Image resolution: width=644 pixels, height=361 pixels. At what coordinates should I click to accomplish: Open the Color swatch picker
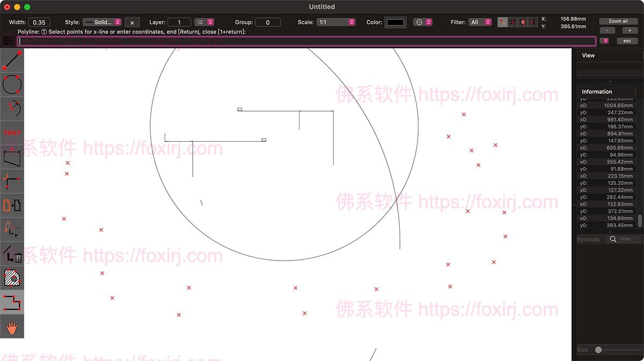pyautogui.click(x=395, y=22)
